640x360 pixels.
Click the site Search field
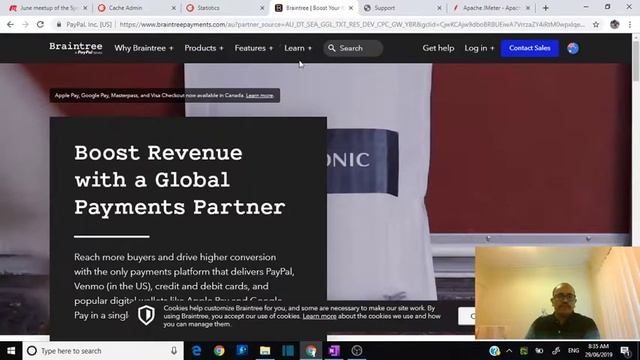click(x=353, y=48)
